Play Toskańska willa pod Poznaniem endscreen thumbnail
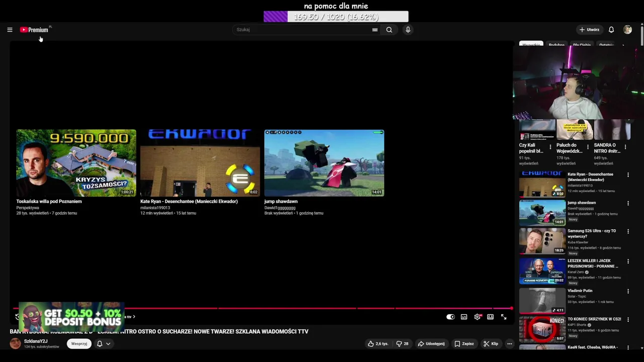Screen dimensions: 644x362 [76, 163]
